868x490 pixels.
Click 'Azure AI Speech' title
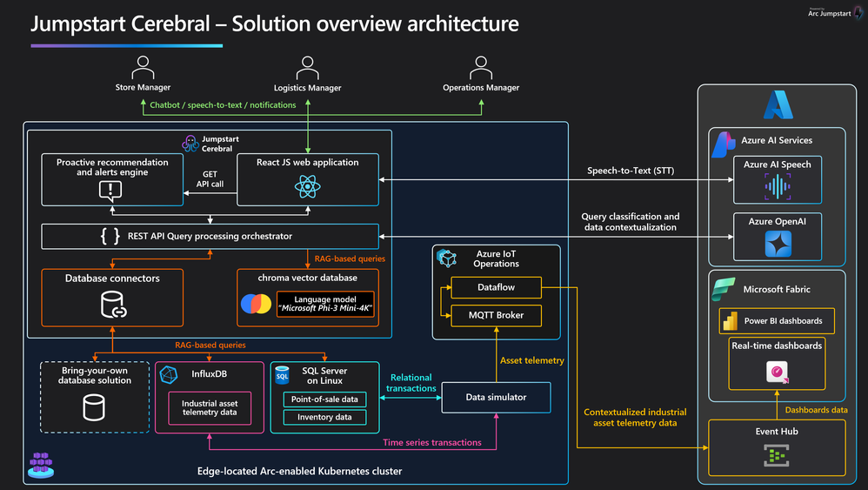click(x=778, y=164)
